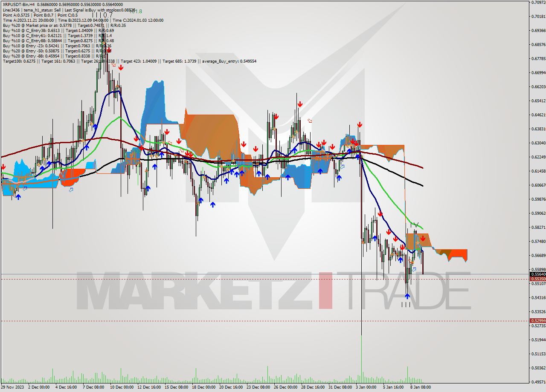Image resolution: width=546 pixels, height=392 pixels.
Task: Click the '31 Dec 08:00' date label
Action: coord(340,387)
